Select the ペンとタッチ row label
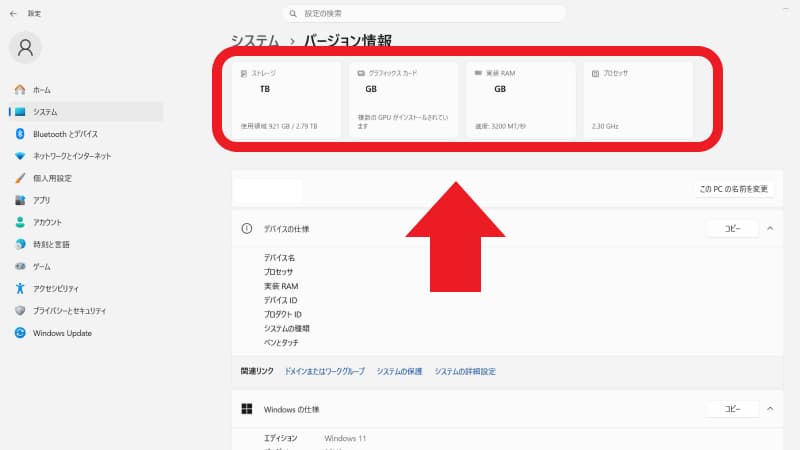The width and height of the screenshot is (800, 450). 281,343
